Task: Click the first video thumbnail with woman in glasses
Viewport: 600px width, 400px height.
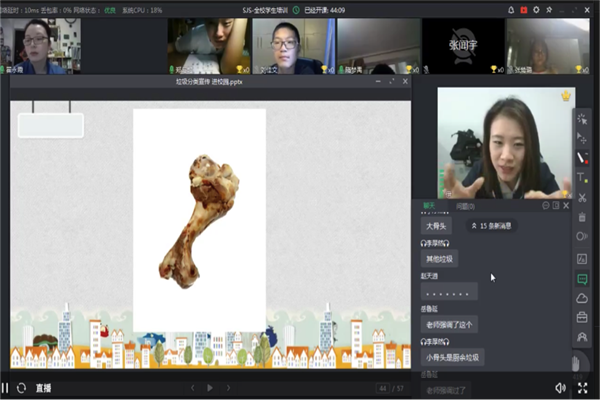Action: 40,46
